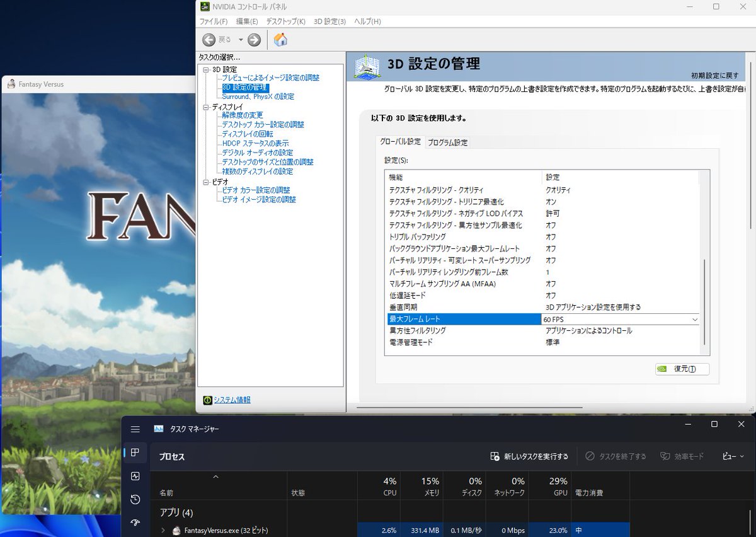Screen dimensions: 756x537
Task: Select Surround、PhysX の設定 tree item
Action: pyautogui.click(x=258, y=96)
